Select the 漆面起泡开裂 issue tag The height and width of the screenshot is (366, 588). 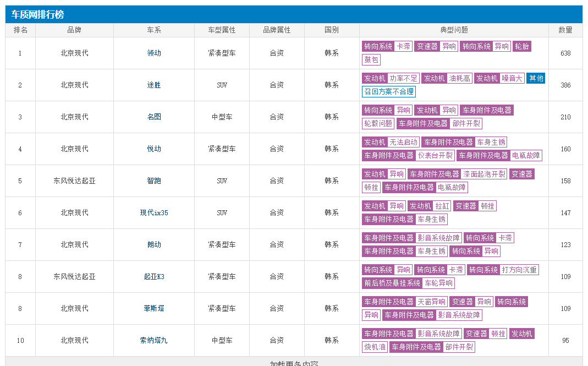(x=484, y=174)
